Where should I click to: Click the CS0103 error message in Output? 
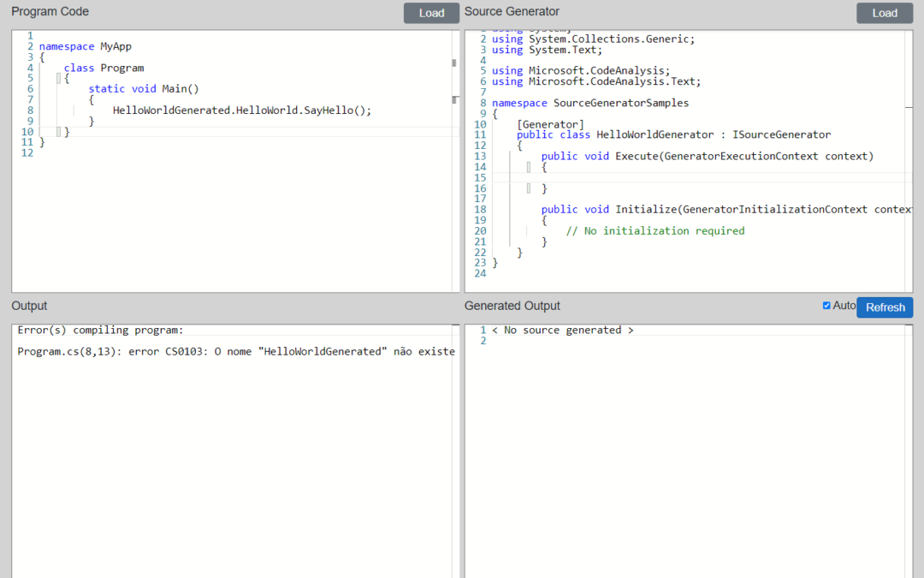click(x=235, y=352)
